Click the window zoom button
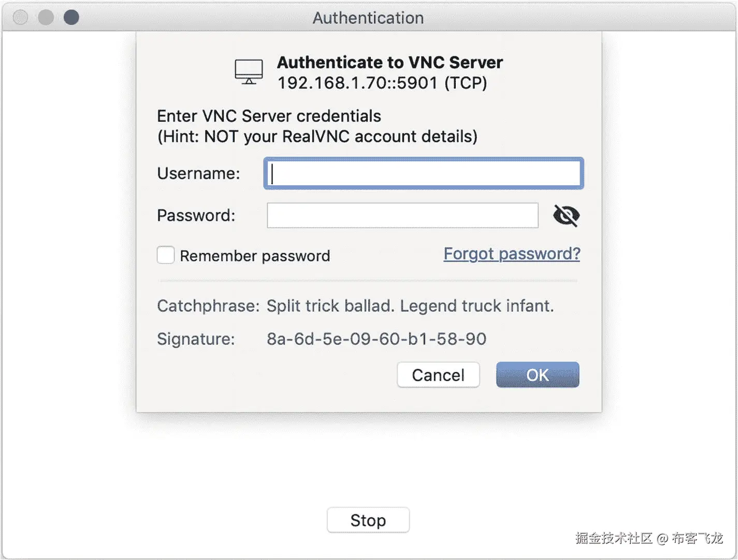 pyautogui.click(x=71, y=18)
